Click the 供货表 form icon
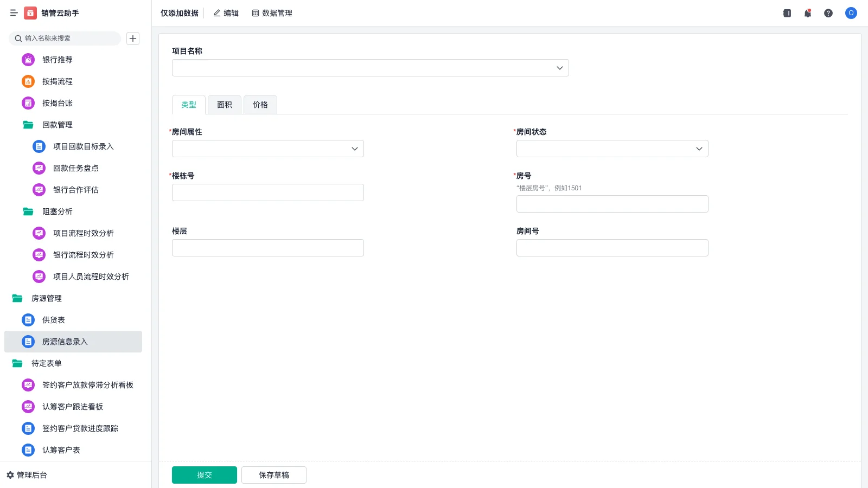Screen dimensions: 868x488 [x=28, y=320]
